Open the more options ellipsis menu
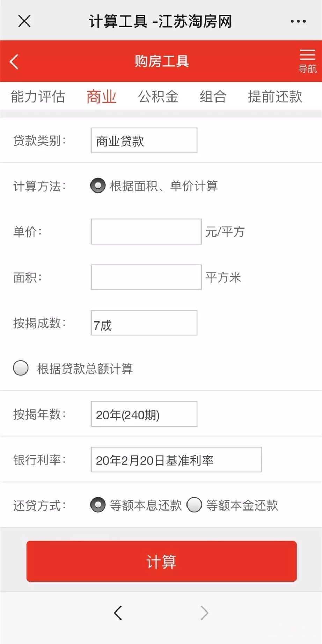The image size is (322, 644). [297, 21]
